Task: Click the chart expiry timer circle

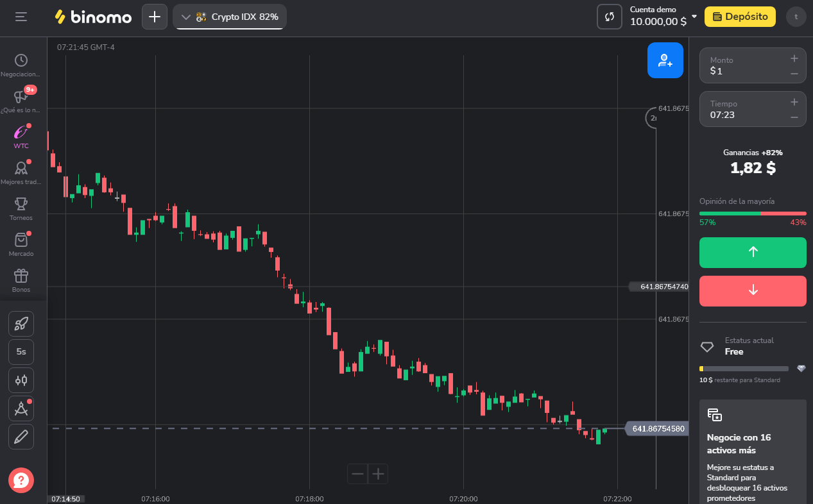Action: coord(651,118)
